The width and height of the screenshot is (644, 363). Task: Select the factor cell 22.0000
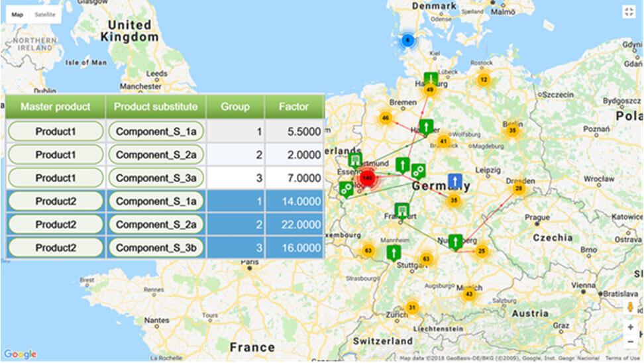coord(294,224)
